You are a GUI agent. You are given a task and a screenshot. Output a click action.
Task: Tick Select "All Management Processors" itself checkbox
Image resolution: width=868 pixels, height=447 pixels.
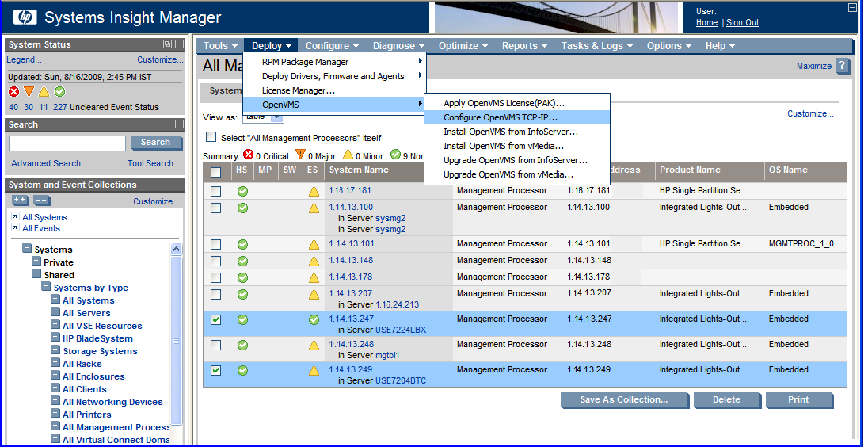211,137
